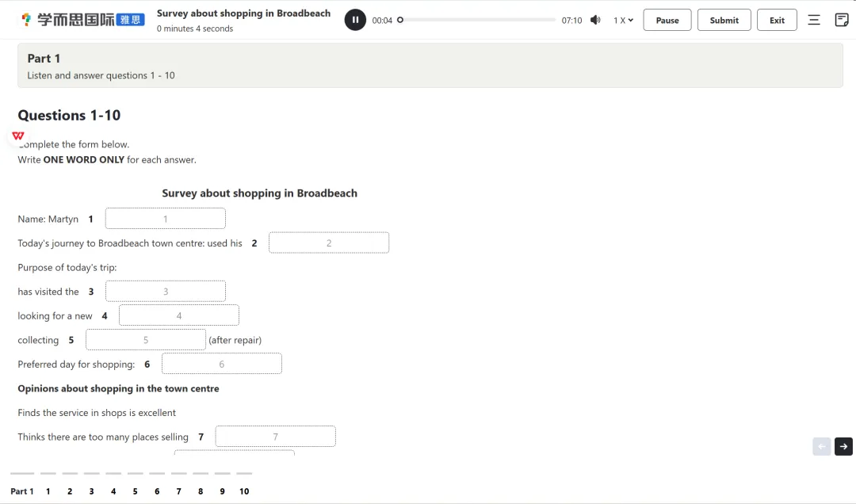Select the Part 1 navigation tab
Image resolution: width=856 pixels, height=504 pixels.
coord(22,491)
